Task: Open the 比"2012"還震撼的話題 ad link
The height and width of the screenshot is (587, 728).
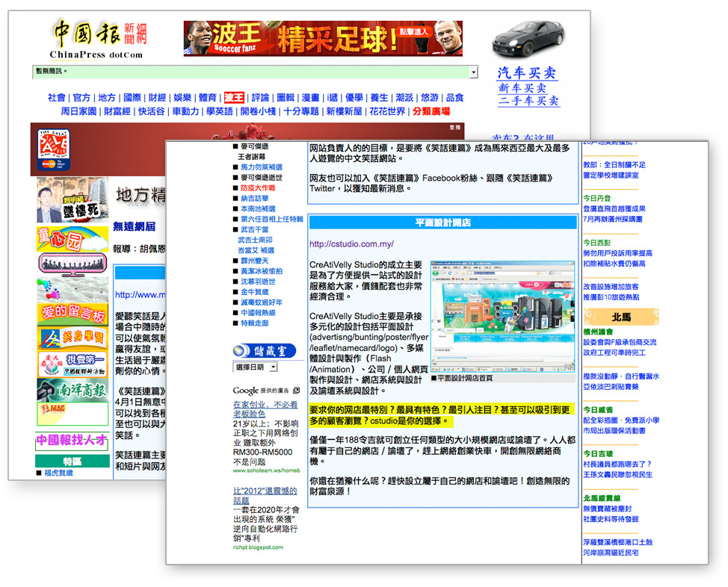Action: coord(265,496)
